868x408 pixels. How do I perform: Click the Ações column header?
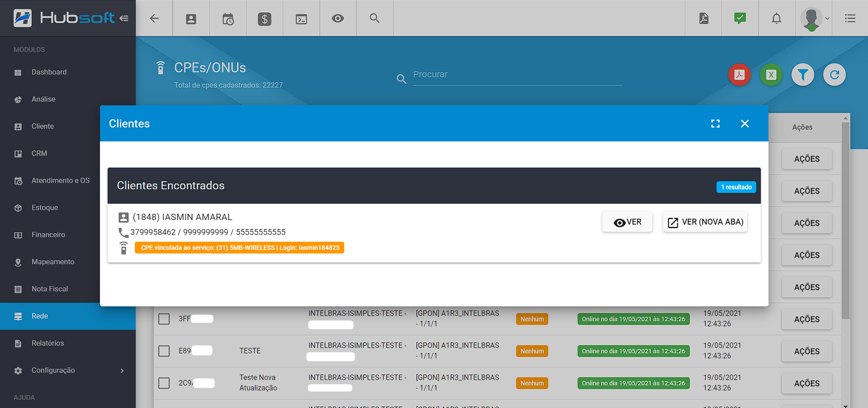pyautogui.click(x=802, y=127)
